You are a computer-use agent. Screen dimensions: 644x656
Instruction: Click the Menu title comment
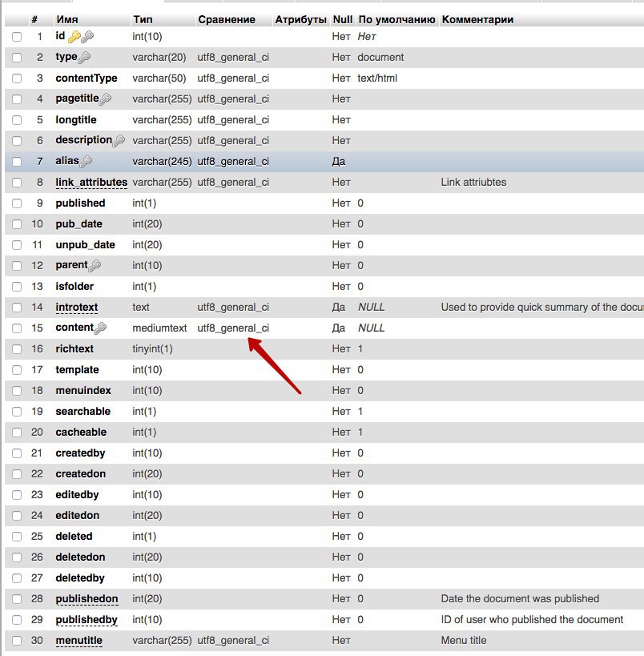[x=463, y=641]
